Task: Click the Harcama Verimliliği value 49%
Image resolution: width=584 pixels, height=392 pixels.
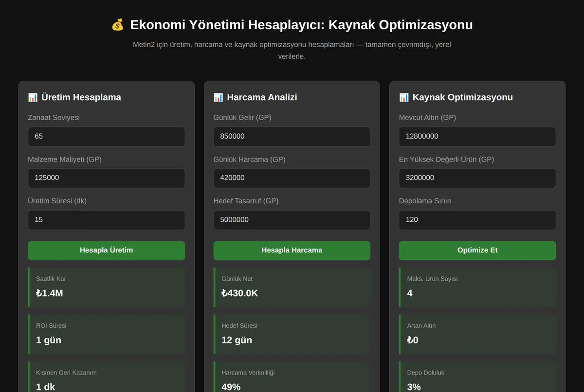Action: point(231,387)
